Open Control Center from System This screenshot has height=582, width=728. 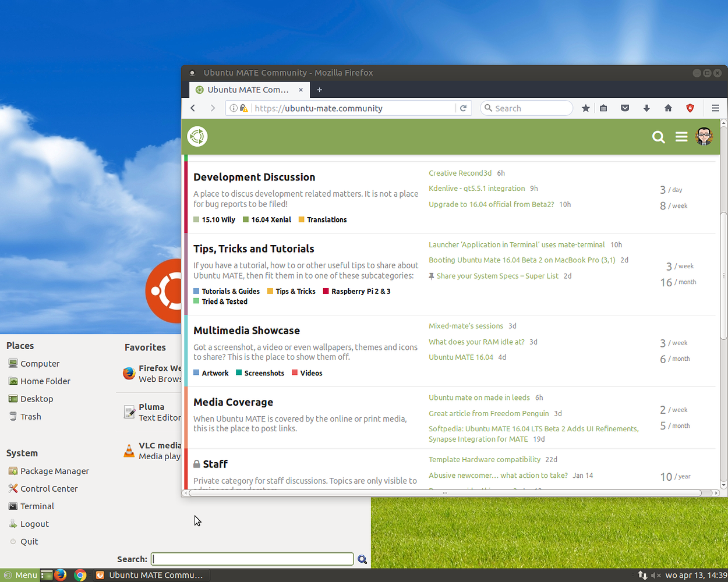tap(43, 489)
